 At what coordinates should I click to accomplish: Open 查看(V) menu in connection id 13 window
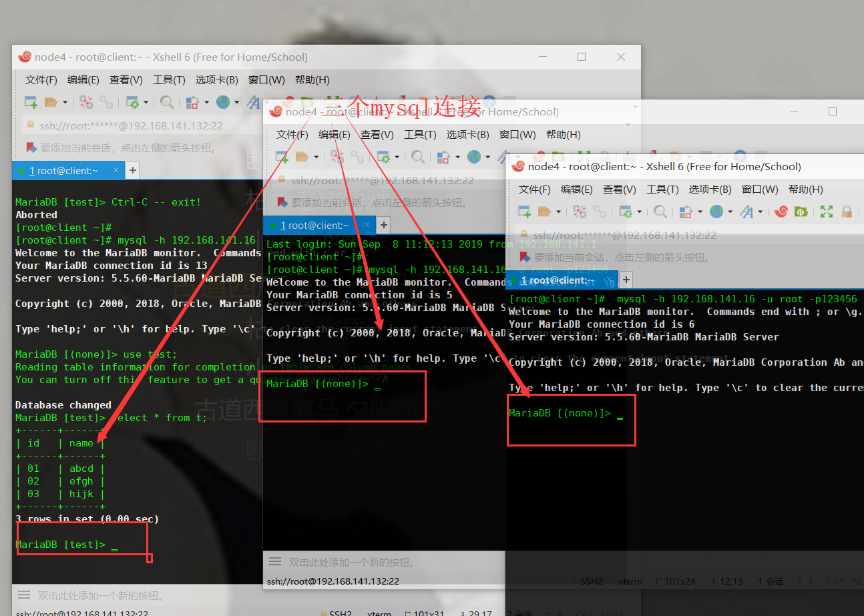(126, 80)
